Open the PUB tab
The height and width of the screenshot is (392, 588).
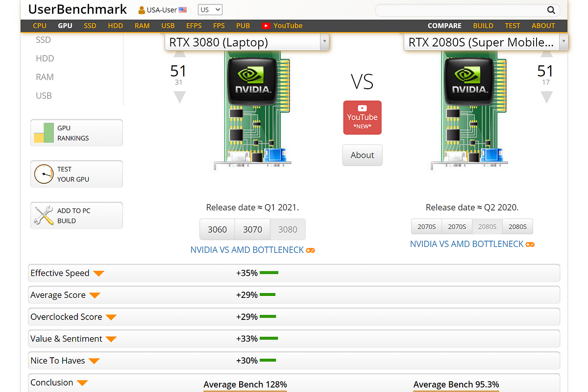[x=243, y=25]
